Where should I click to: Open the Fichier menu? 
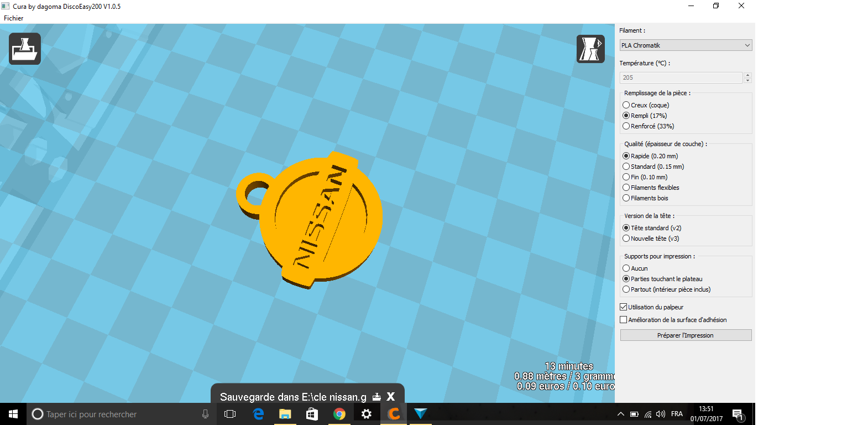point(14,18)
